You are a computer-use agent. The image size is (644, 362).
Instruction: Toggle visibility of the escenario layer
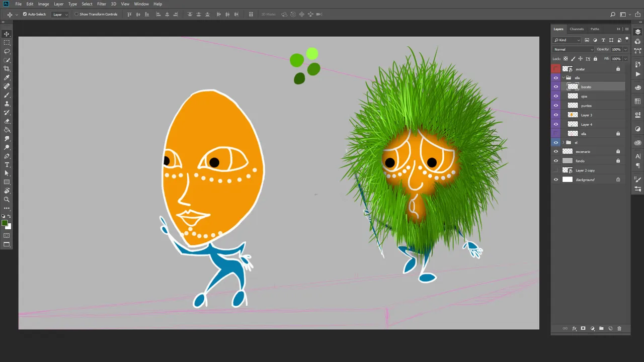[556, 151]
